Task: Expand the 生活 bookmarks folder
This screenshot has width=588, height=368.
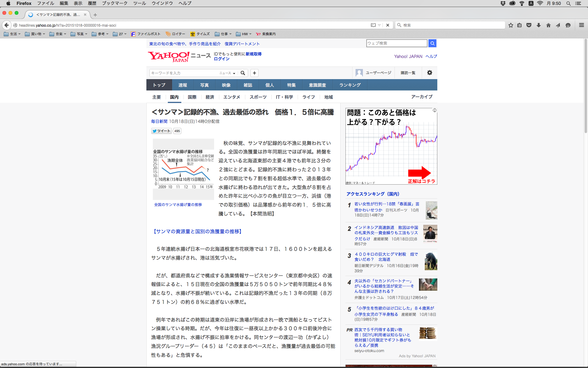Action: [x=12, y=34]
